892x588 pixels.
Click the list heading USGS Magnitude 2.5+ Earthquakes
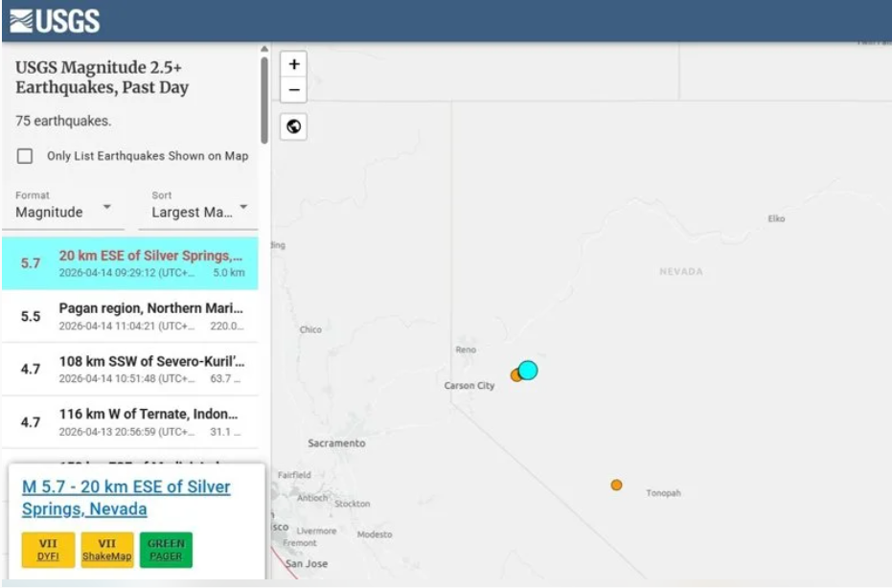point(102,77)
